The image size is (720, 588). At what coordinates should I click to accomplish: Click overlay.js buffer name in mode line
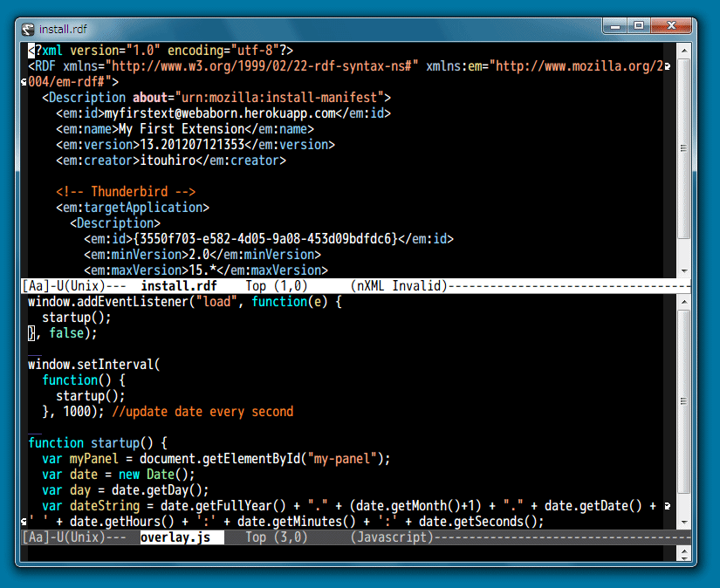175,537
